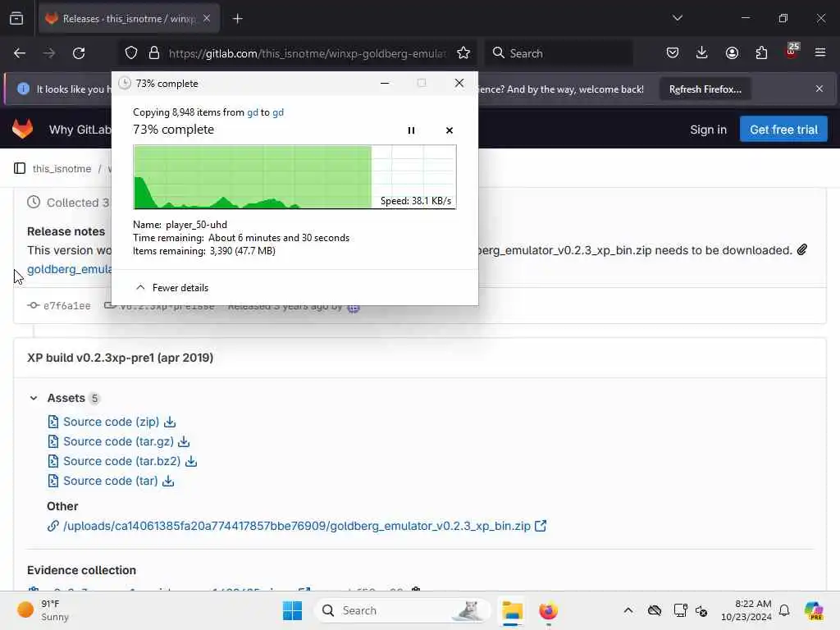
Task: Toggle the GitLab sidebar panel icon
Action: point(20,168)
